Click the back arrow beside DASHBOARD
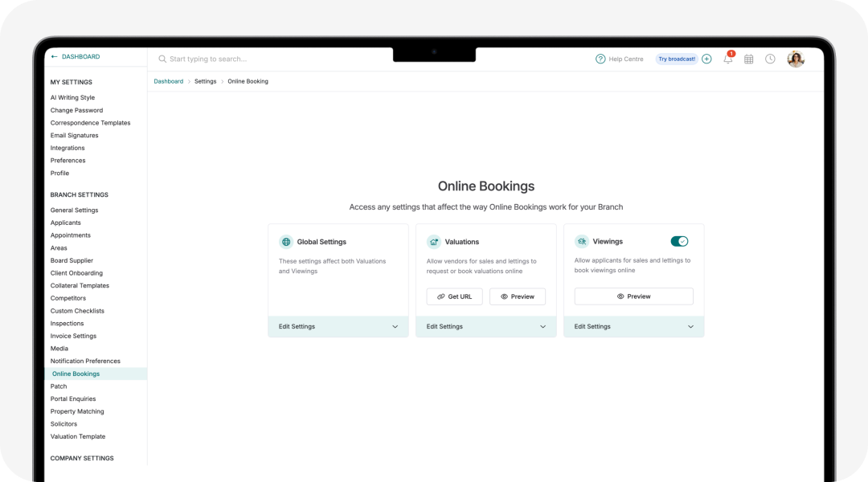Image resolution: width=868 pixels, height=482 pixels. (55, 56)
